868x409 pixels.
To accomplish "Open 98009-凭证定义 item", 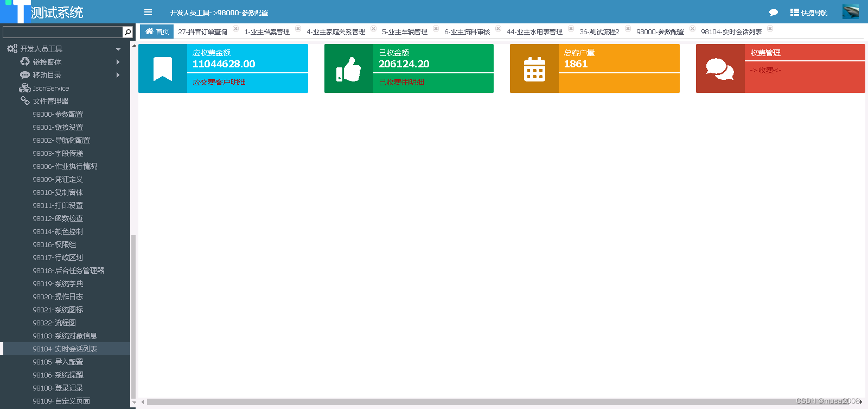I will (x=58, y=179).
